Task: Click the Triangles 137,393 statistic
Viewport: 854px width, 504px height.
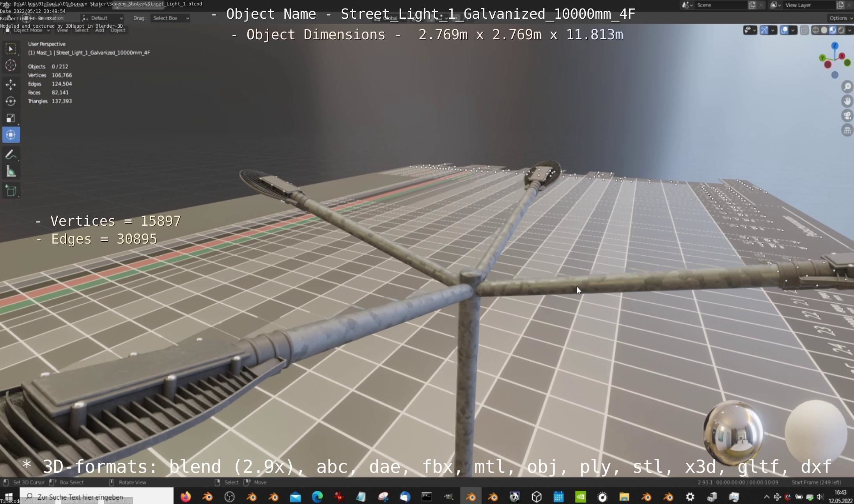Action: [x=50, y=101]
